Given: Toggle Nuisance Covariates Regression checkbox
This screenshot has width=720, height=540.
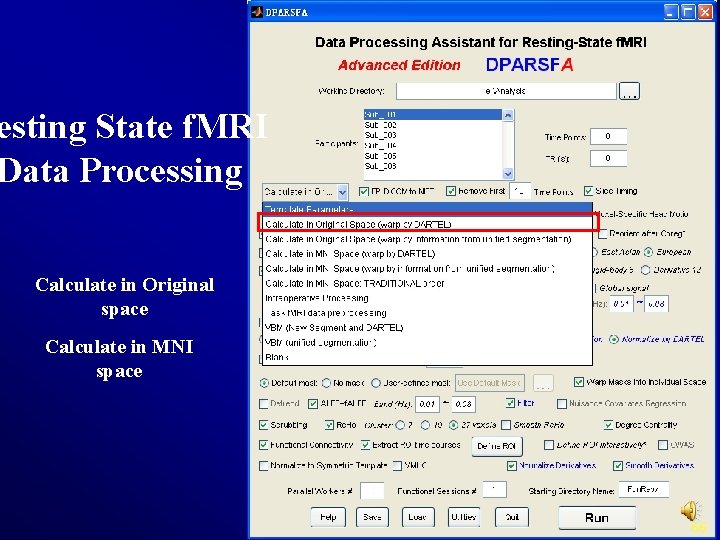Looking at the screenshot, I should (562, 404).
